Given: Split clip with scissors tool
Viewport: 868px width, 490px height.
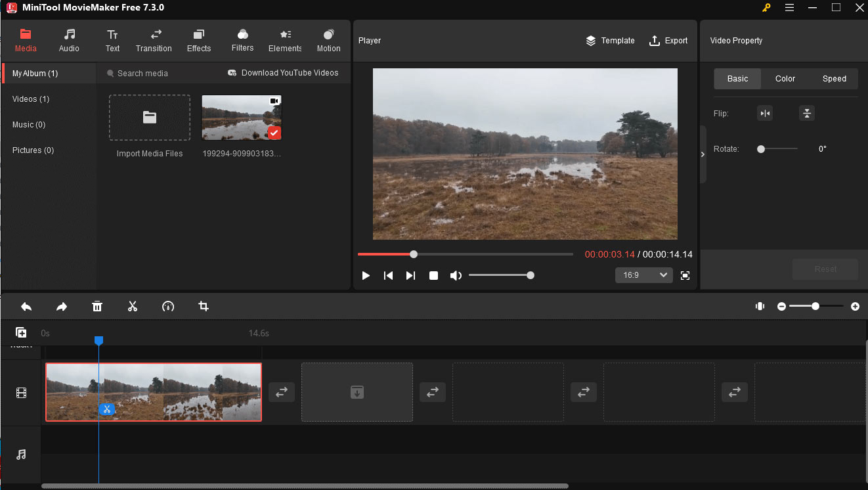Looking at the screenshot, I should coord(133,307).
